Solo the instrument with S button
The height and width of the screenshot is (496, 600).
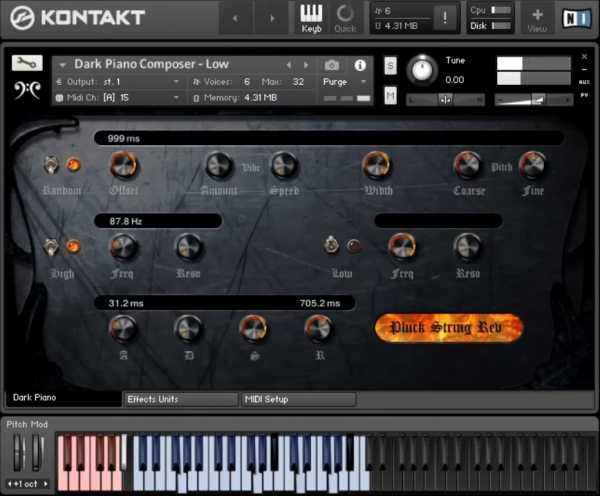390,65
